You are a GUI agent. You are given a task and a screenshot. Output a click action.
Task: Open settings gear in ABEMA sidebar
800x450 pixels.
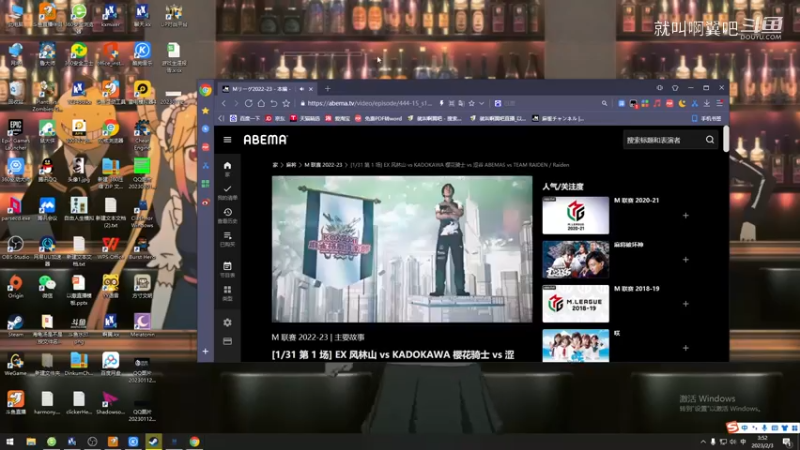[x=228, y=322]
